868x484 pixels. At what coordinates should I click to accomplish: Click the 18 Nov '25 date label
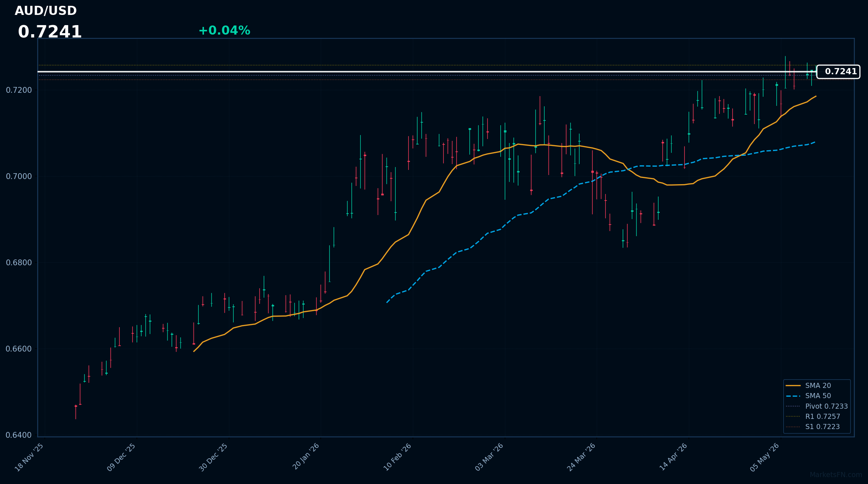29,457
